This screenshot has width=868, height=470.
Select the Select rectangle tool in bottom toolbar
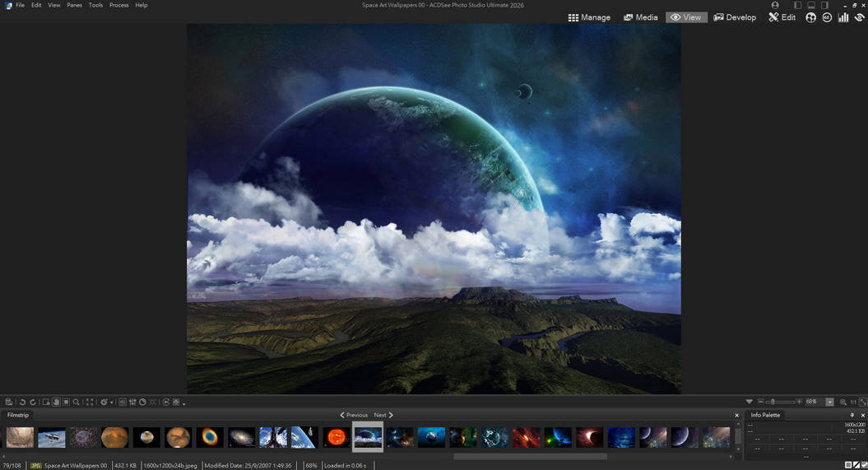pos(67,402)
